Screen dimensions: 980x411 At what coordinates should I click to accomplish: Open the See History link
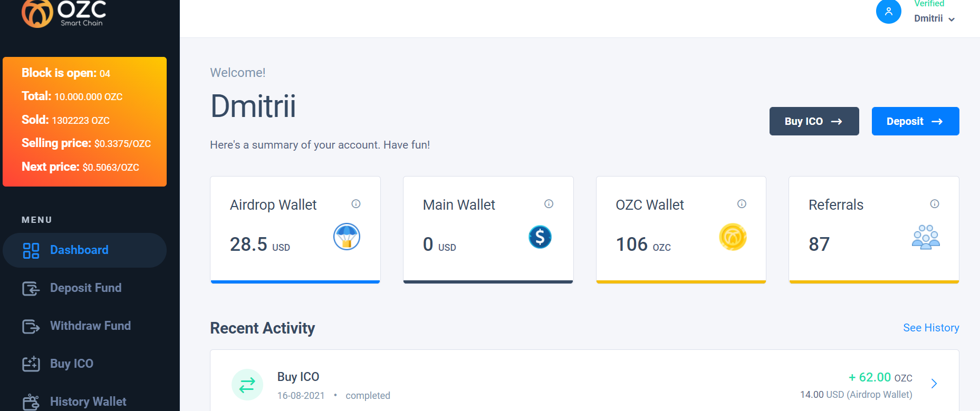pos(931,328)
